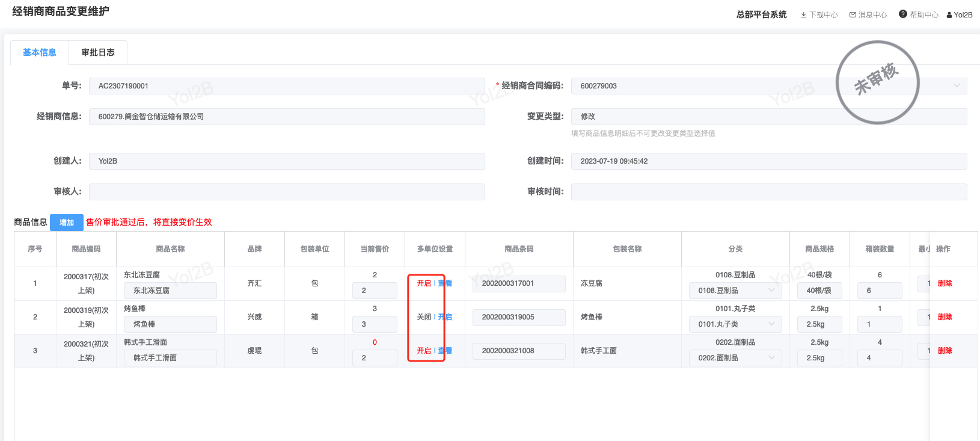Viewport: 980px width, 441px height.
Task: Click the 单号 field AC2307190001
Action: [287, 86]
